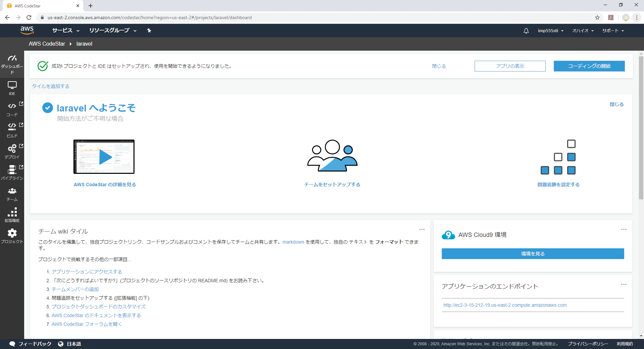This screenshot has height=349, width=644.
Task: Expand the リソースグループ dropdown menu
Action: (x=113, y=31)
